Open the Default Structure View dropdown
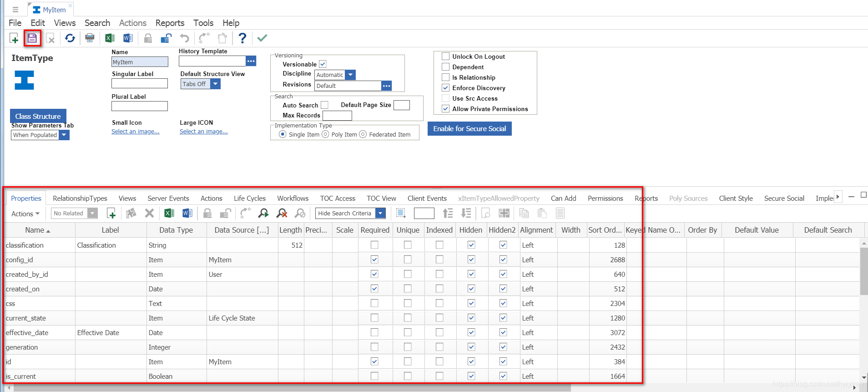This screenshot has height=392, width=868. 216,84
